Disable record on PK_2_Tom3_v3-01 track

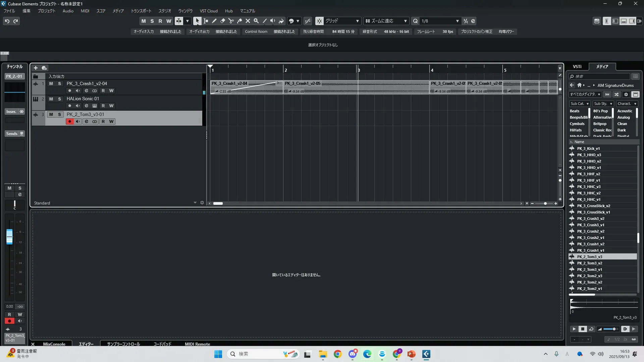(x=69, y=121)
